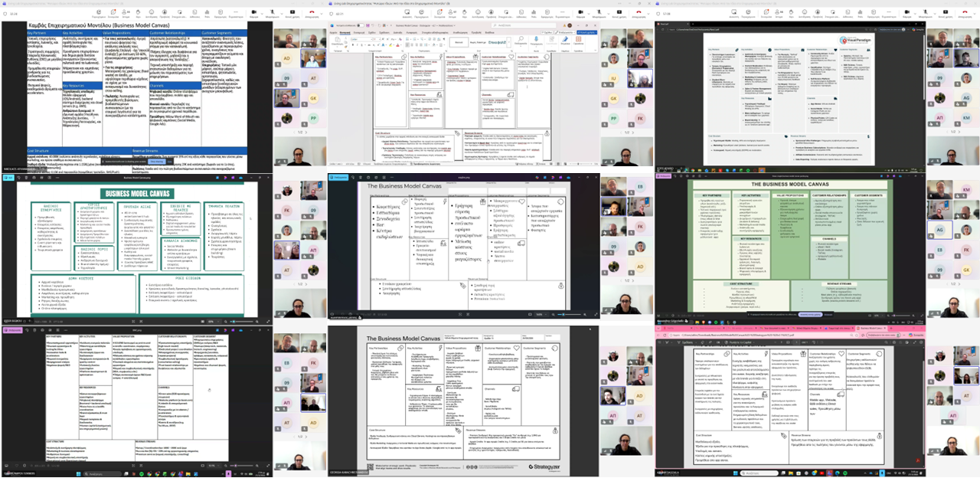
Task: Select the GK participant tile beside the blue canvas
Action: 312,98
